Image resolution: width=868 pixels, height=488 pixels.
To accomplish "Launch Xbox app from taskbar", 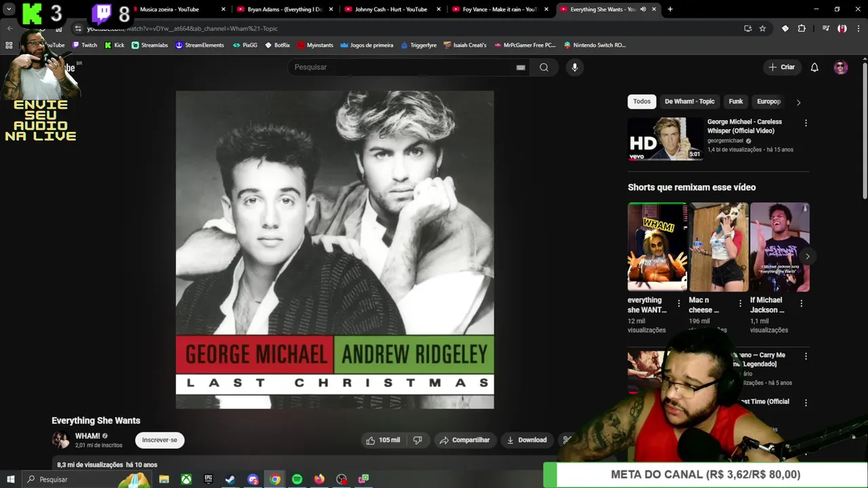I will tap(186, 479).
